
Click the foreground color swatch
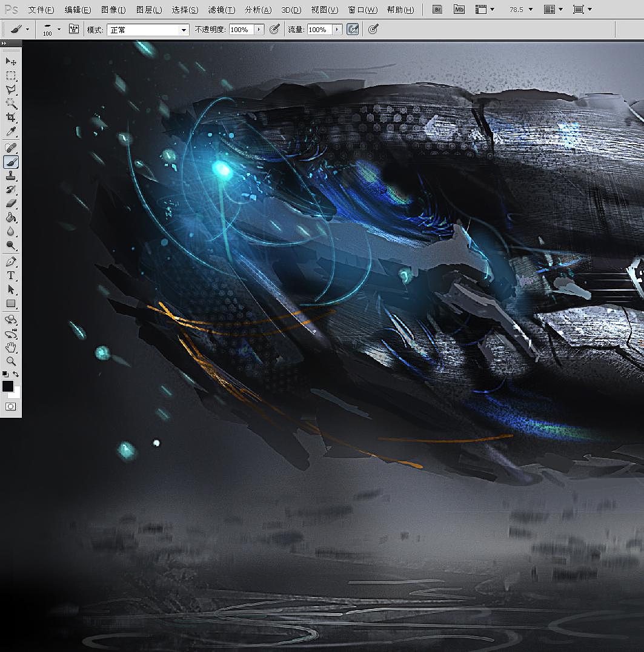point(8,386)
